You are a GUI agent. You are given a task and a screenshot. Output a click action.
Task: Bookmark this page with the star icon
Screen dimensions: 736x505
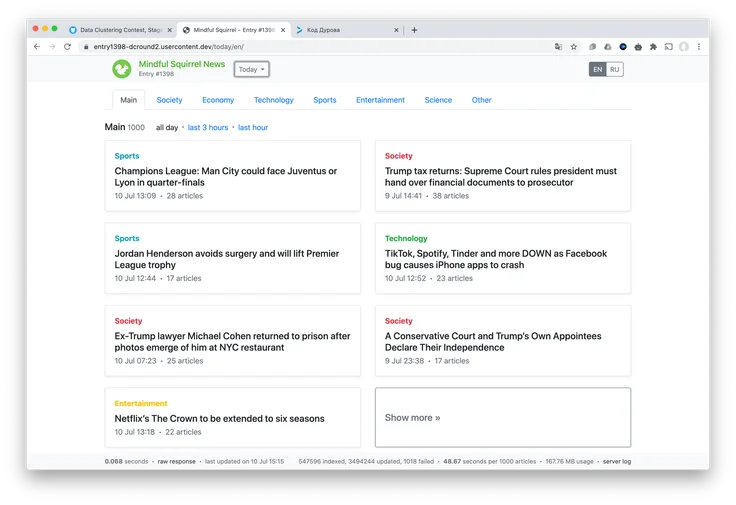[x=574, y=46]
